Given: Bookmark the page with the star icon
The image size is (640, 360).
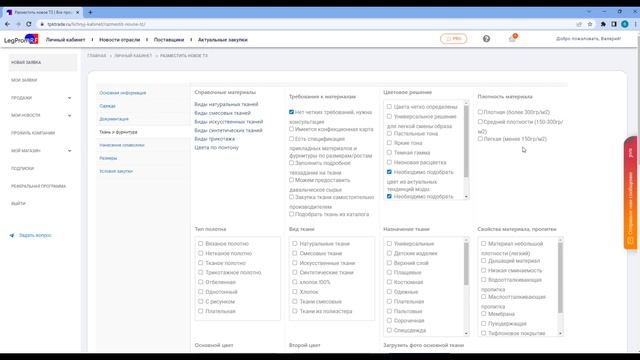Looking at the screenshot, I should 590,24.
